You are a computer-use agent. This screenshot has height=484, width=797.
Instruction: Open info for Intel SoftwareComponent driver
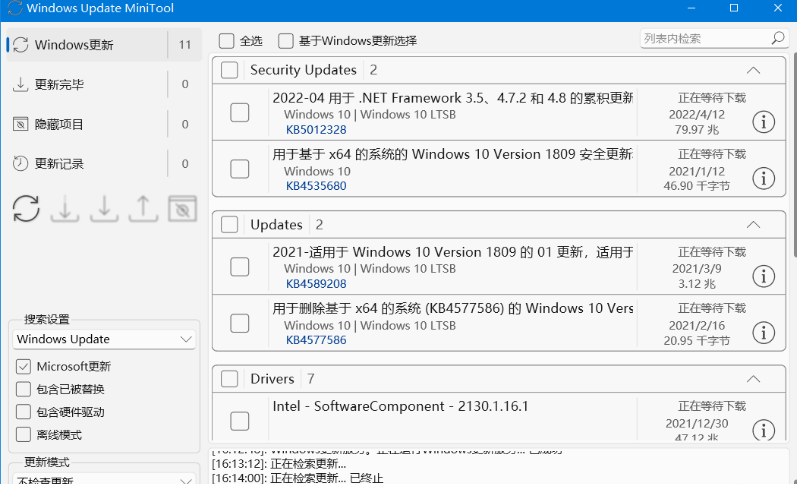(x=763, y=430)
